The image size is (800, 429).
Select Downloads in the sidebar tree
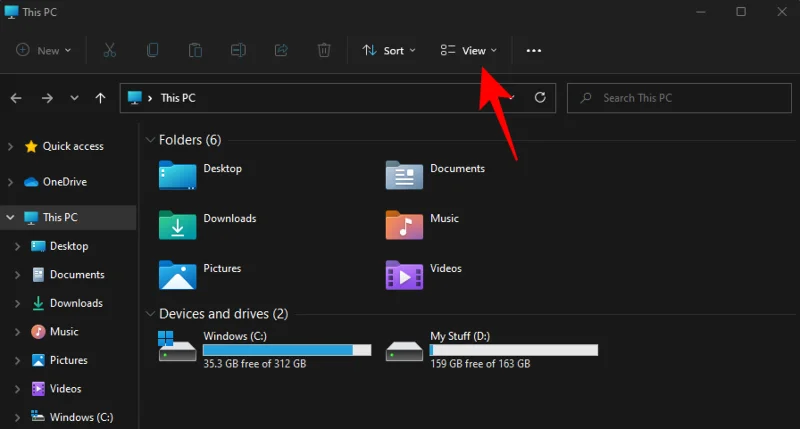68,303
